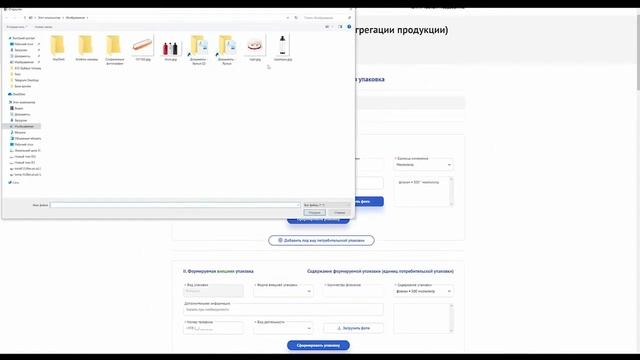This screenshot has height=360, width=640.
Task: Open the 'Вид деятельности' dropdown
Action: tap(283, 328)
